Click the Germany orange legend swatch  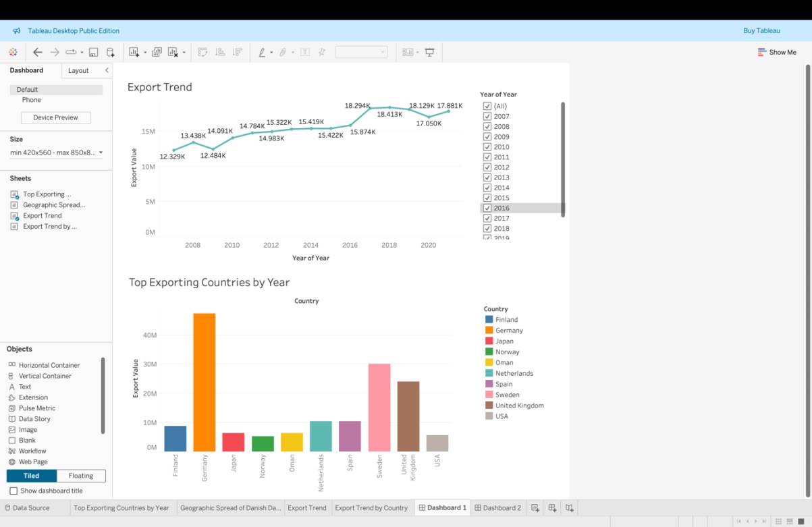coord(489,330)
